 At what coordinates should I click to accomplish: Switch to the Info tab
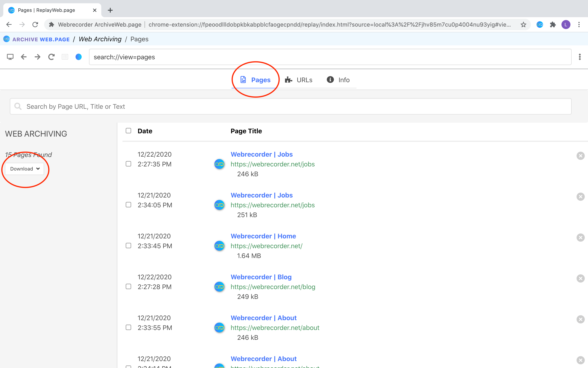coord(338,80)
